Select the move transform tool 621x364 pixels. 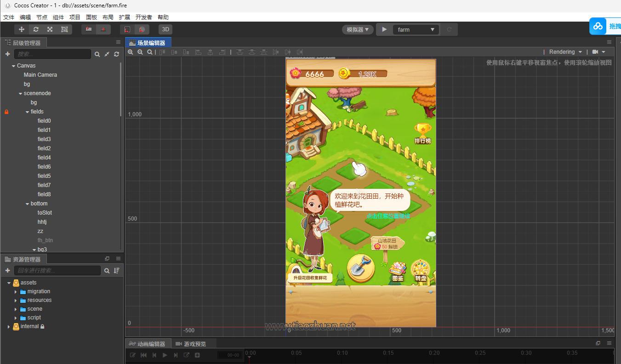[x=21, y=29]
